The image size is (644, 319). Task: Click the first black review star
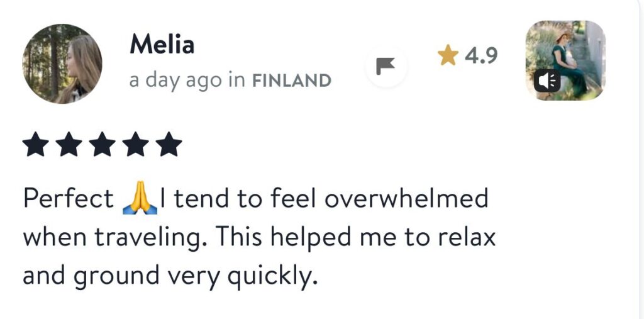pos(35,145)
